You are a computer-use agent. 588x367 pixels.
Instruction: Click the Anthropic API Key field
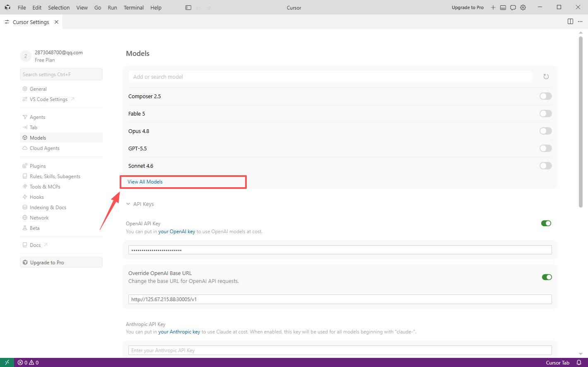tap(340, 350)
